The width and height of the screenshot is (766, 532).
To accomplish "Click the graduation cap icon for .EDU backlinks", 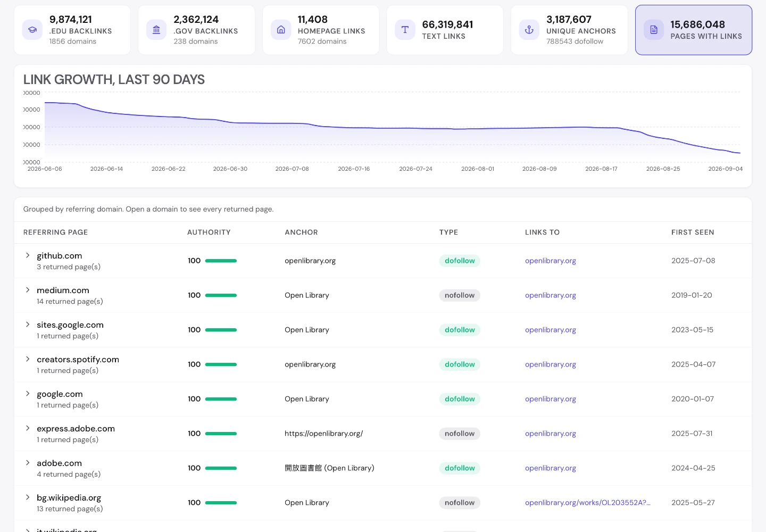I will (x=32, y=30).
